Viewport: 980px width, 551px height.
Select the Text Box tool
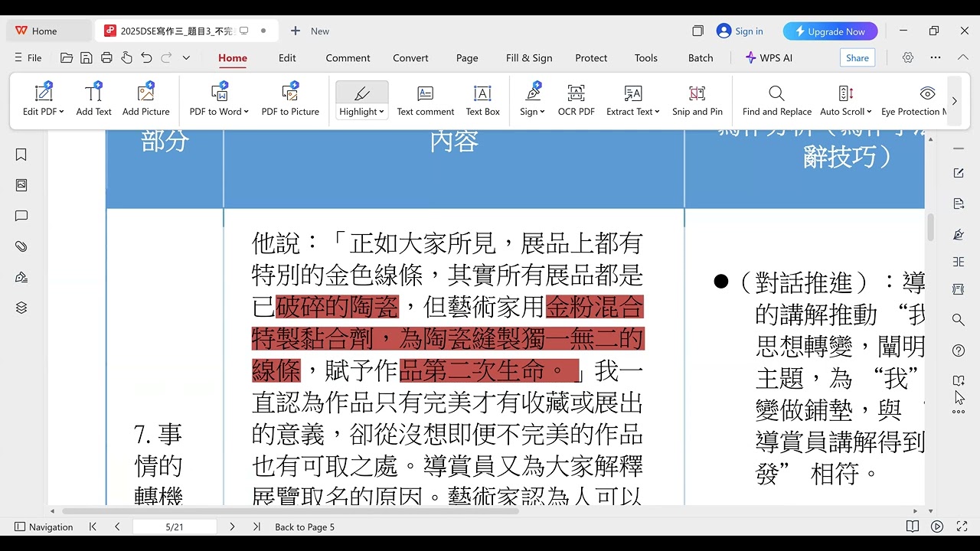point(482,100)
